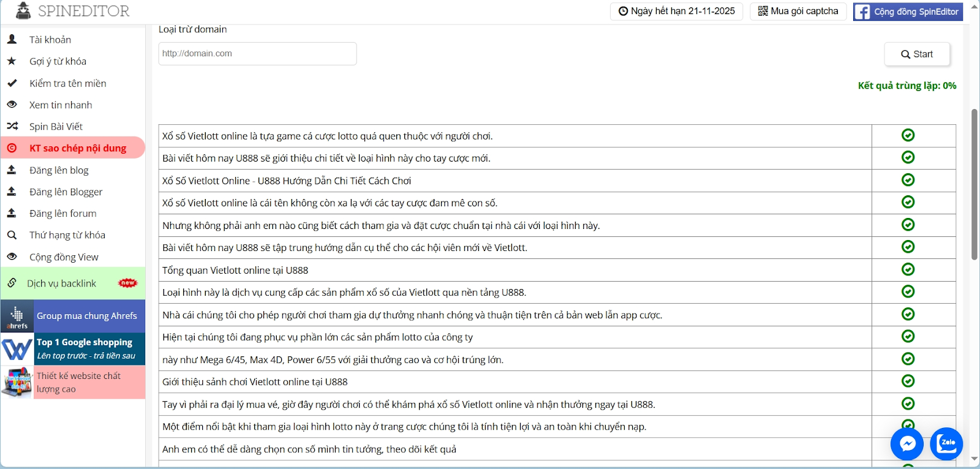The height and width of the screenshot is (469, 980).
Task: Click the Ahrefs logo thumbnail
Action: [17, 316]
